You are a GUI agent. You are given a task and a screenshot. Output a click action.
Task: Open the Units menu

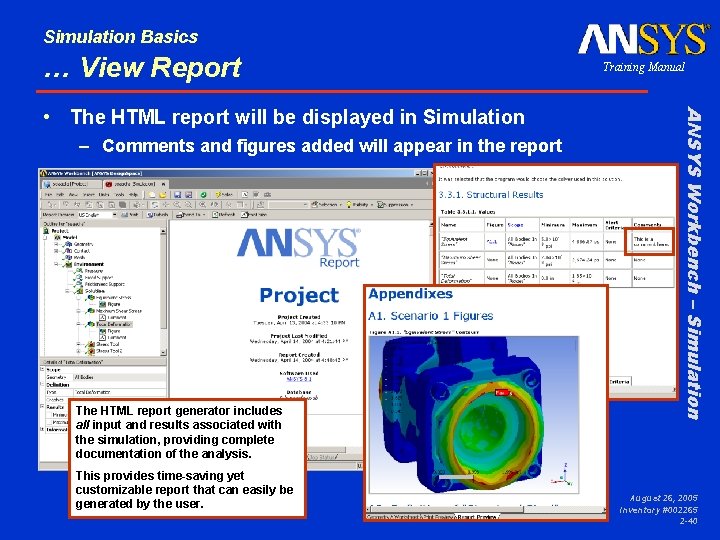click(103, 195)
